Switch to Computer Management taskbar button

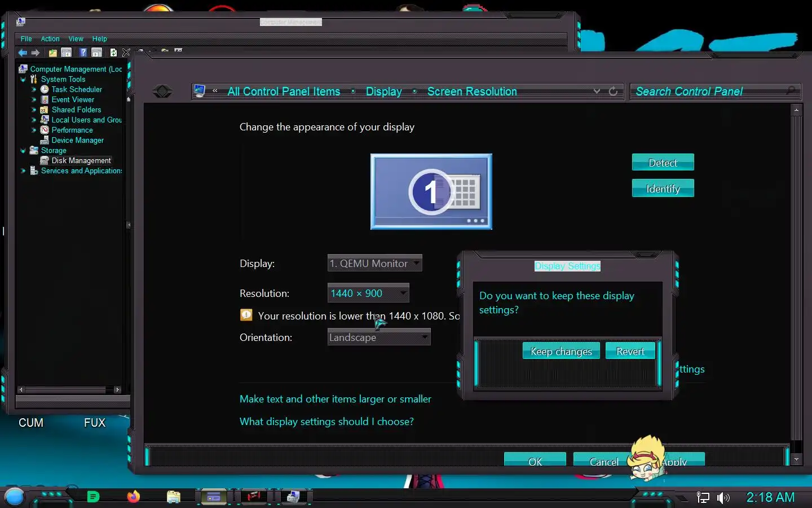point(293,497)
